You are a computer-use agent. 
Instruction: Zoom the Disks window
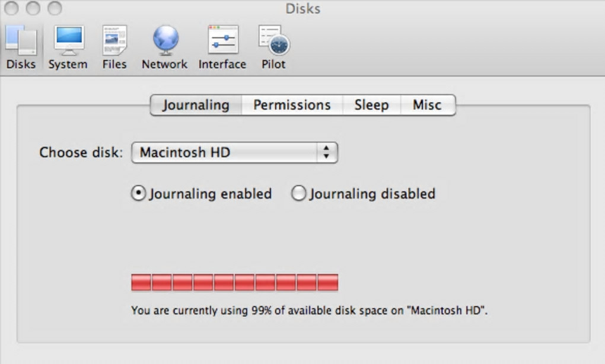55,8
